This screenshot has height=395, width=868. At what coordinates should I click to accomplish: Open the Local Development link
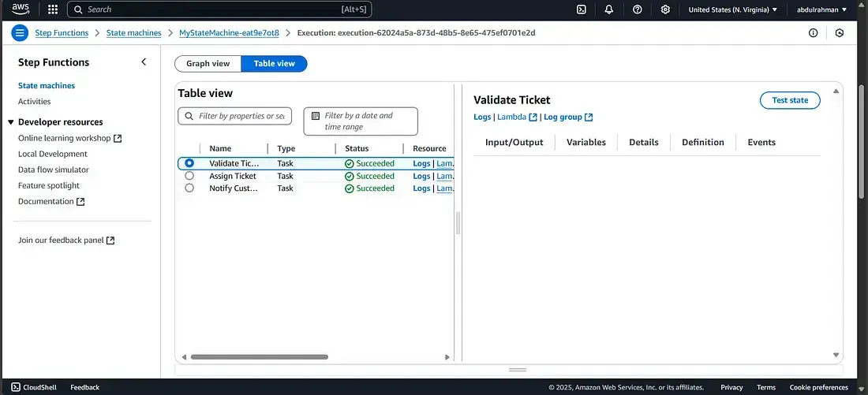tap(53, 155)
